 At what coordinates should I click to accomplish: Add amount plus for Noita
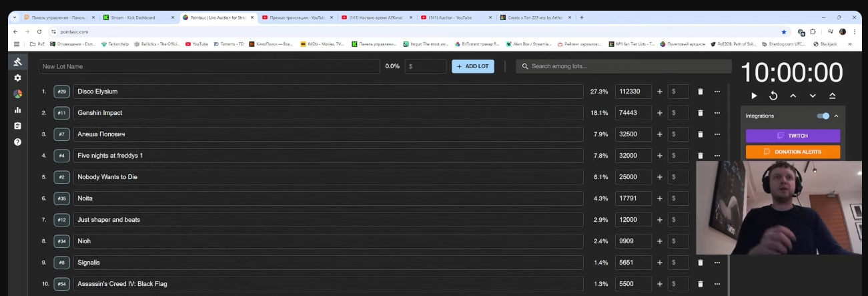point(660,198)
